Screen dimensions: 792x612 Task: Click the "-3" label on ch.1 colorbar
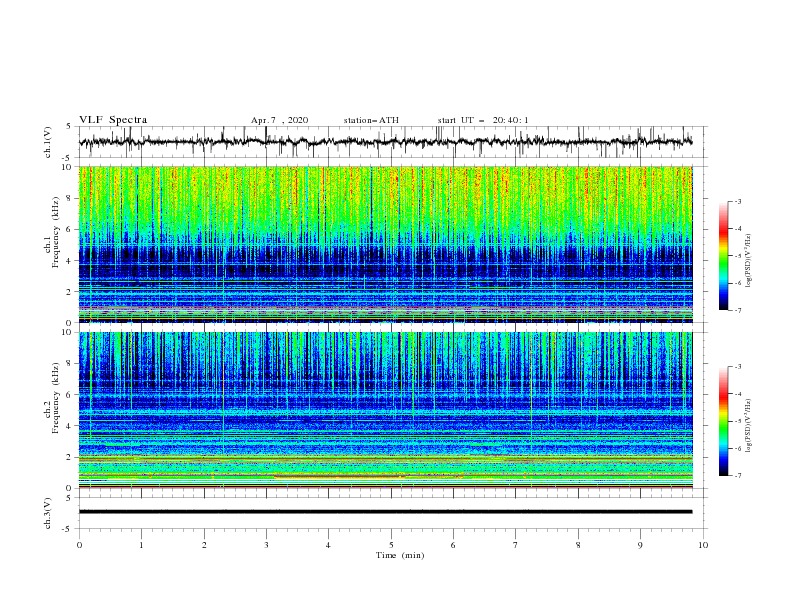coord(737,201)
